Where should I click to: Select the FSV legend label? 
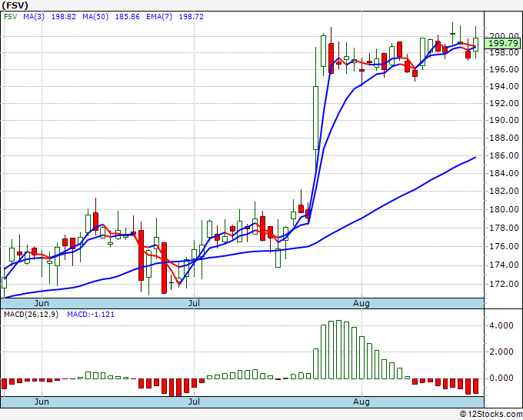click(10, 17)
